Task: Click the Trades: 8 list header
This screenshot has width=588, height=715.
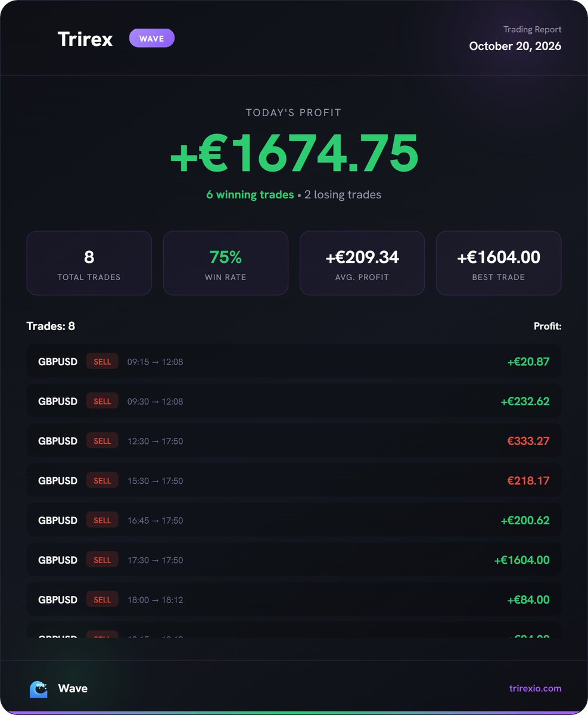Action: click(x=51, y=326)
